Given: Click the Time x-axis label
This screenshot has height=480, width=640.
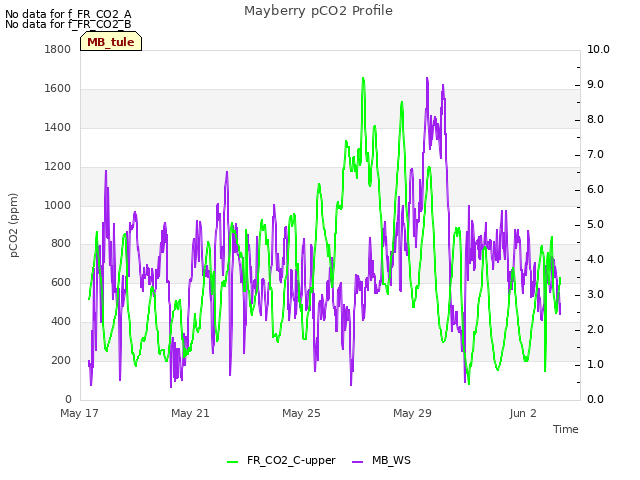Looking at the screenshot, I should click(x=566, y=429).
